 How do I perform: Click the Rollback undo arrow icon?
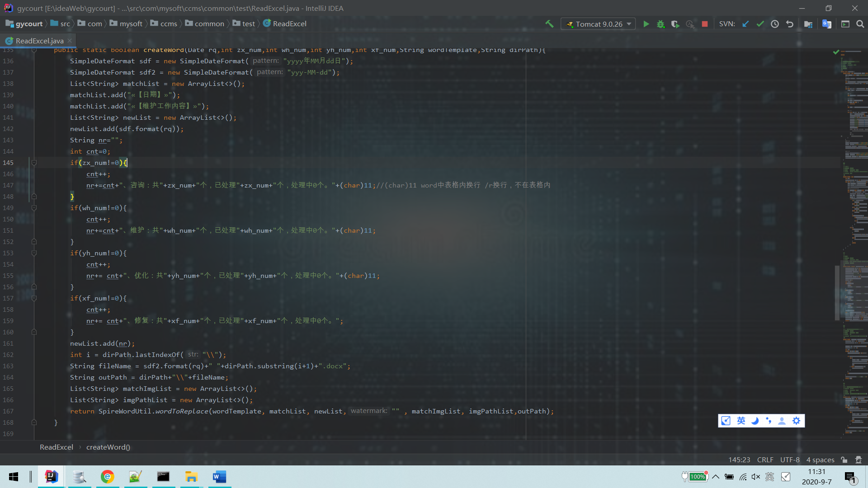coord(789,24)
